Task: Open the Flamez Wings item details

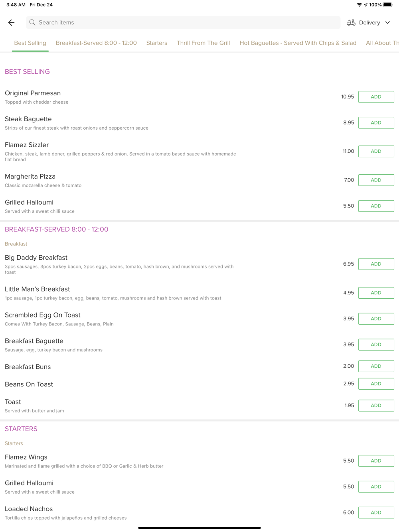Action: coord(26,457)
